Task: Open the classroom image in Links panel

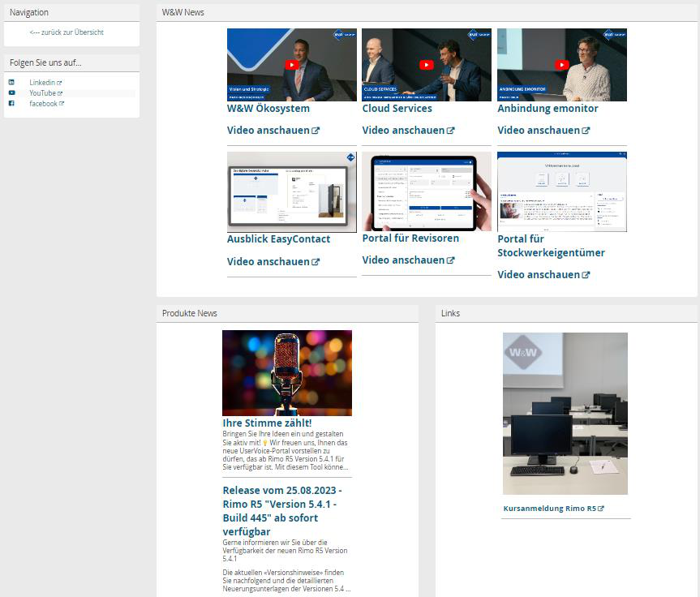Action: click(565, 414)
